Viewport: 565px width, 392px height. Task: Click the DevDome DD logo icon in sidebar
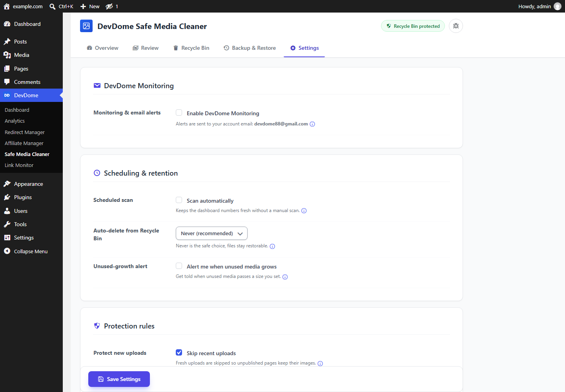pyautogui.click(x=7, y=95)
